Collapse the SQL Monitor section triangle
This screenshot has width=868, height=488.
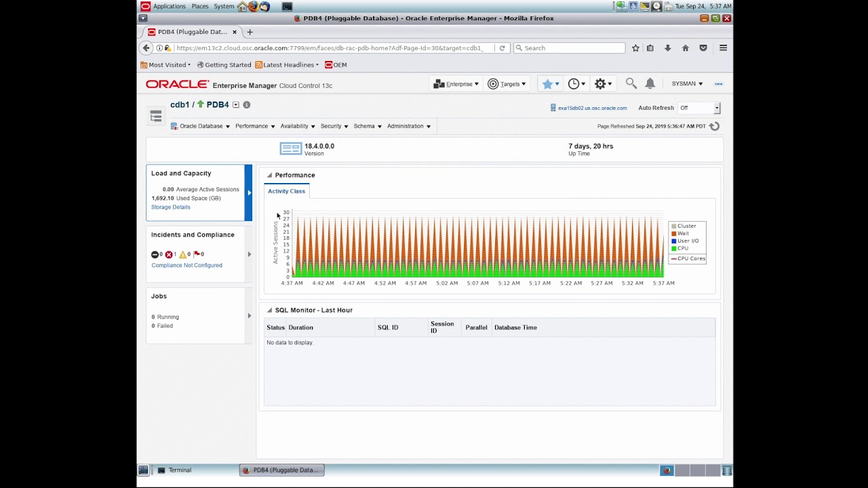[269, 310]
